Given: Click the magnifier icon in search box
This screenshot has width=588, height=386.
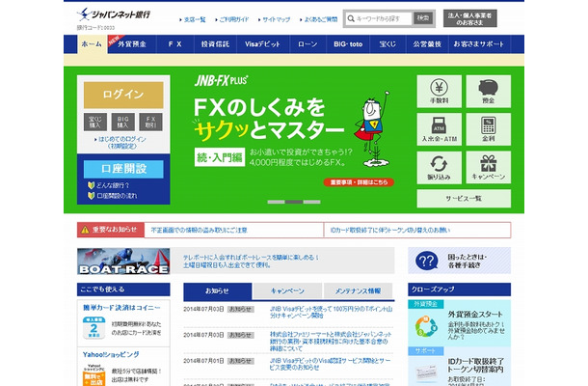Looking at the screenshot, I should click(351, 18).
